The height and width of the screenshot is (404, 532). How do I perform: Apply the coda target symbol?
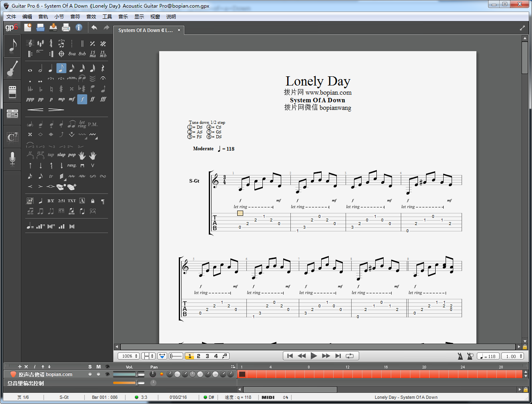click(61, 54)
